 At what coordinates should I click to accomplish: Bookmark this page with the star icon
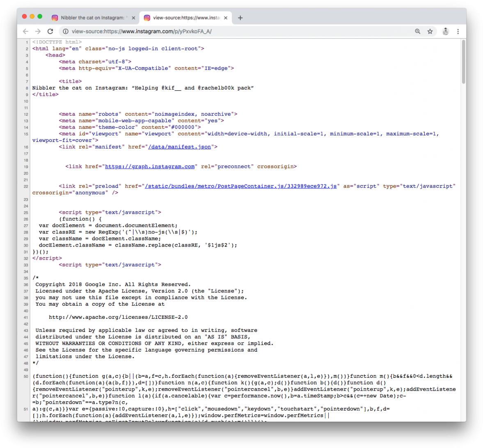click(430, 32)
